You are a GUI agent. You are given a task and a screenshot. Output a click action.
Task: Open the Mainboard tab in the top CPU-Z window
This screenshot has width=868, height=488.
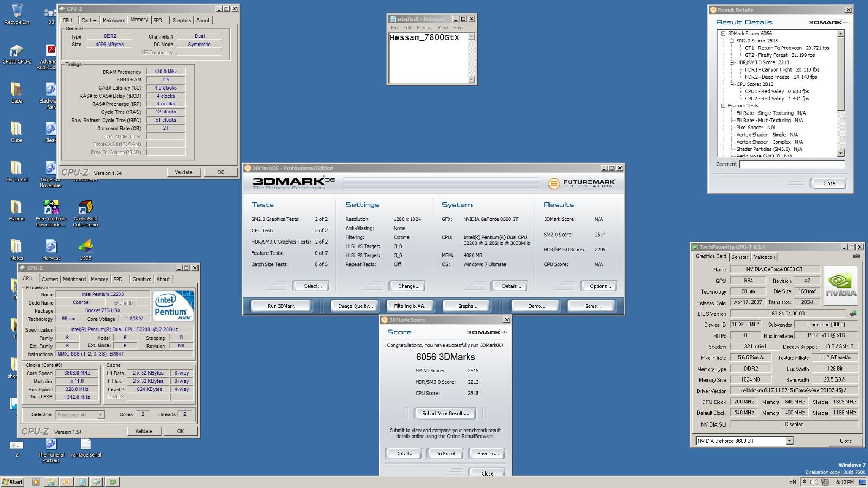114,21
